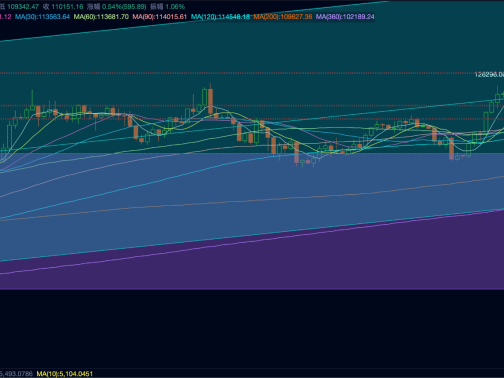The width and height of the screenshot is (504, 378).
Task: Click the MA(60):113681.70 indicator label
Action: [101, 17]
